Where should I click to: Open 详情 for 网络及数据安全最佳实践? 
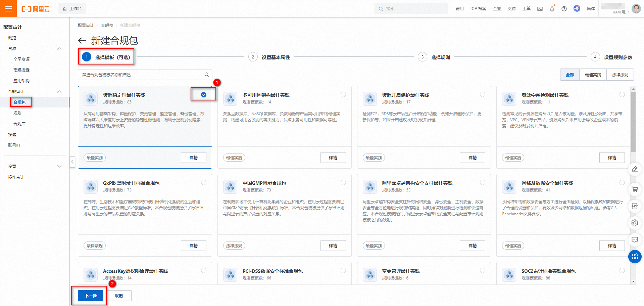click(612, 246)
